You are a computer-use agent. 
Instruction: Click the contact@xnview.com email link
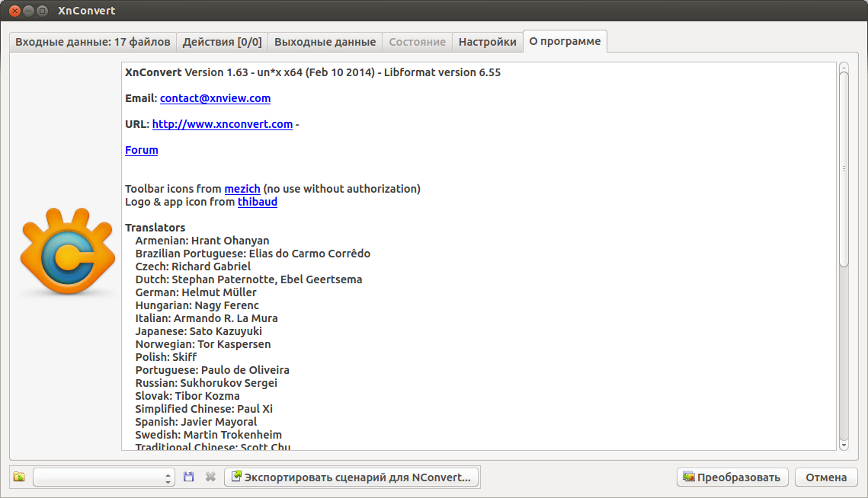(216, 98)
